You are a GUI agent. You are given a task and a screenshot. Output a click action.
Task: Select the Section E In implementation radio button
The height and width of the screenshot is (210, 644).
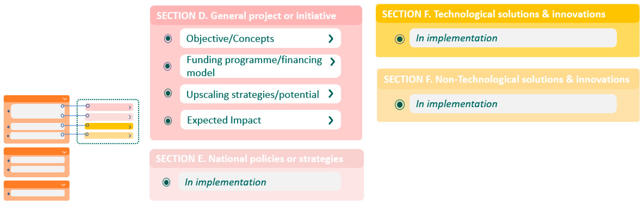(167, 182)
